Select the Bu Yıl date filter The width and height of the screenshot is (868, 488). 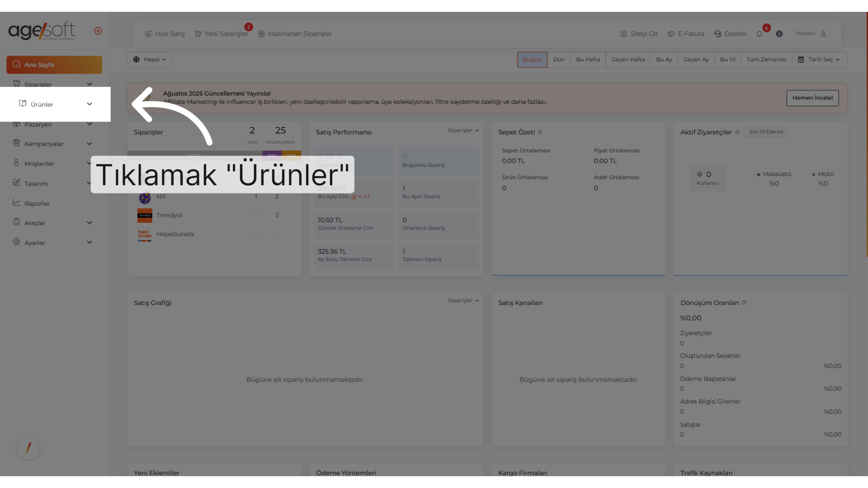(x=727, y=60)
